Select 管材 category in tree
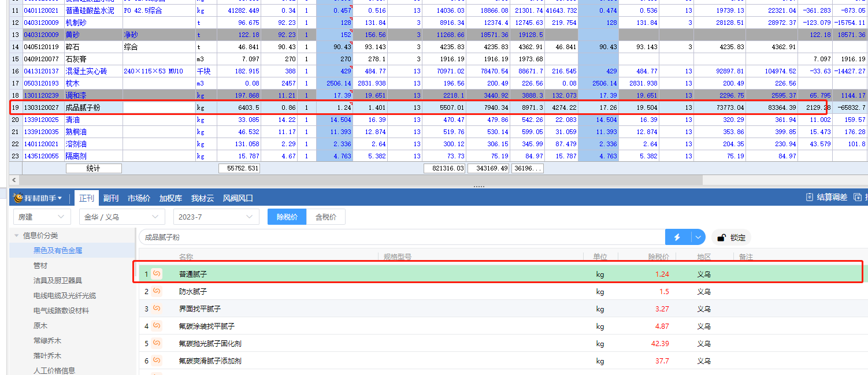 [x=40, y=265]
